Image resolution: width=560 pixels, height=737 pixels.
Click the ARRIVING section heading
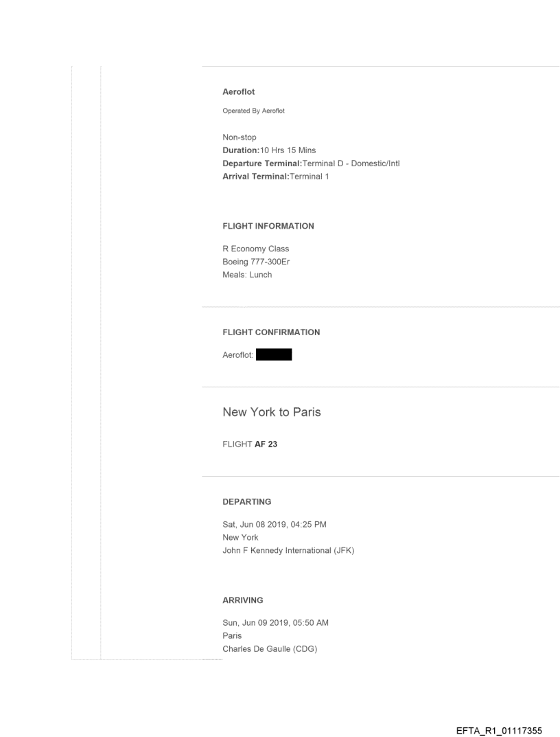tap(243, 600)
